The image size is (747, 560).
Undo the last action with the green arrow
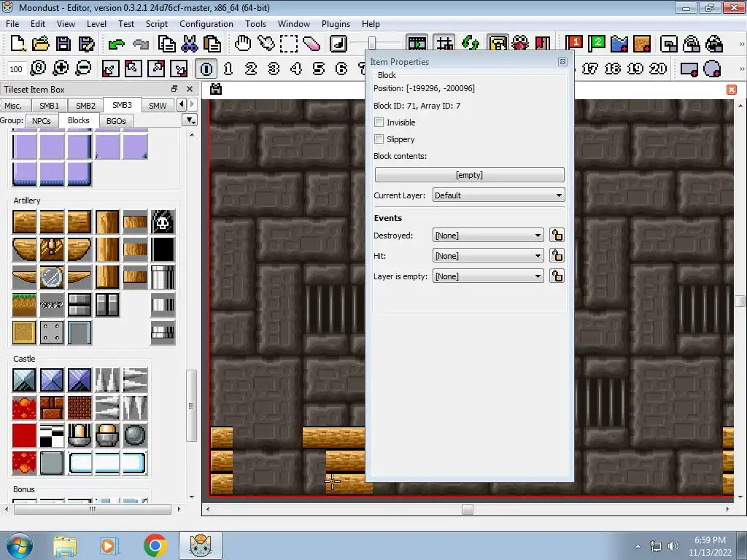click(x=116, y=44)
